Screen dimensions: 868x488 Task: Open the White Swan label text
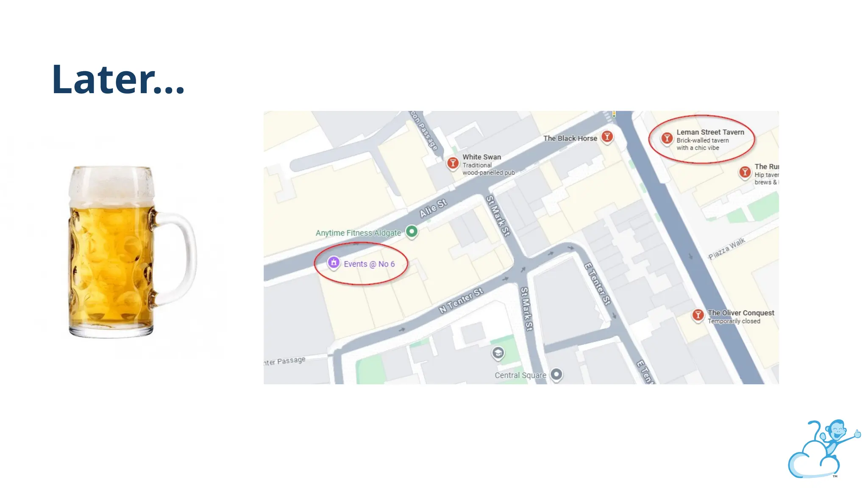pos(481,157)
